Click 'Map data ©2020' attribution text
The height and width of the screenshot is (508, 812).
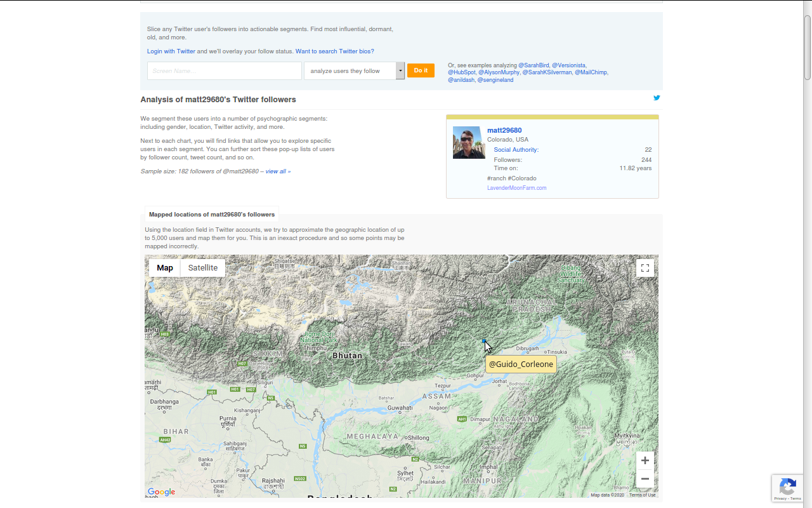point(608,495)
